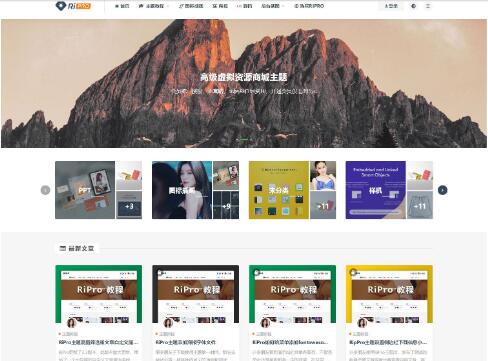Screen dimensions: 488x361
Task: Click author avatar on yellow-bordered article card
Action: [362, 323]
